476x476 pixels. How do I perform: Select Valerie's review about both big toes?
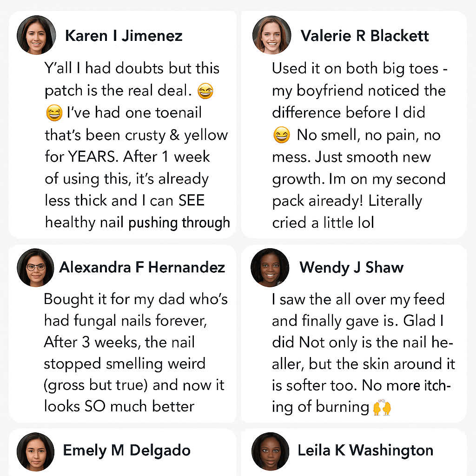[x=358, y=145]
